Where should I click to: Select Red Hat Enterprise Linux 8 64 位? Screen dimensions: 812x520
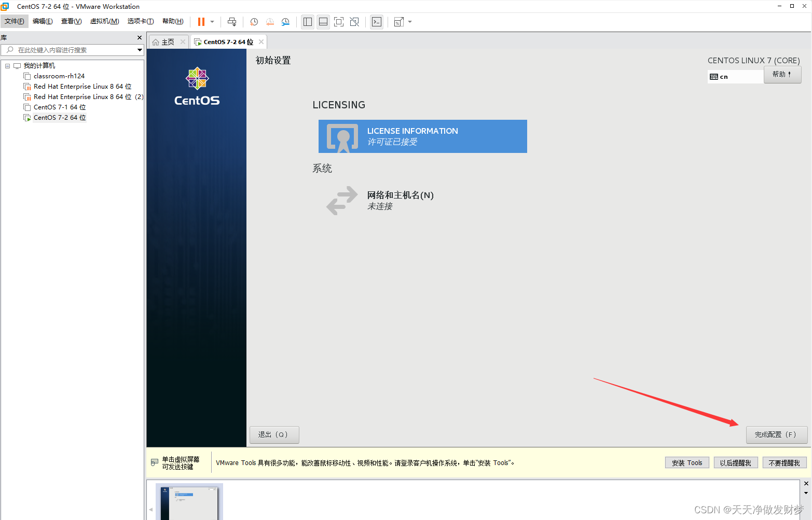[82, 87]
